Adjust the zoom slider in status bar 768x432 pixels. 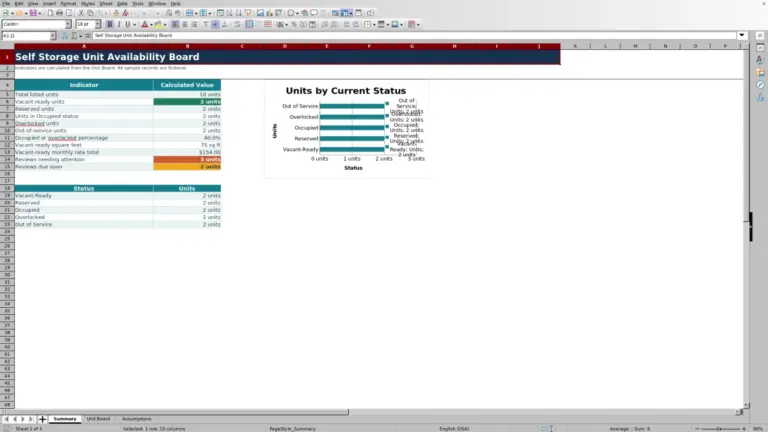click(x=720, y=429)
